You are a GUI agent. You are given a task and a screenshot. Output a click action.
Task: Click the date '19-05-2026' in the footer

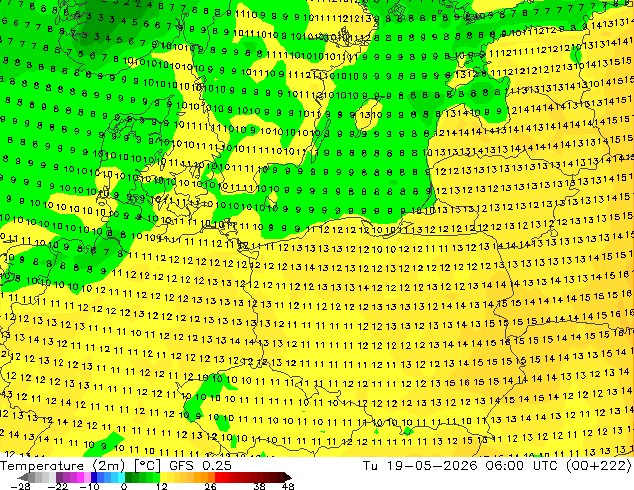[x=432, y=466]
